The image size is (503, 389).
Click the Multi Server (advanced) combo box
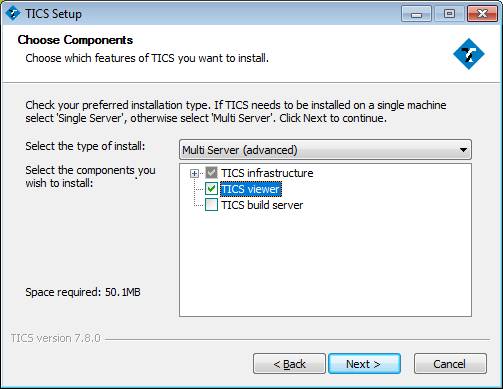pyautogui.click(x=325, y=150)
